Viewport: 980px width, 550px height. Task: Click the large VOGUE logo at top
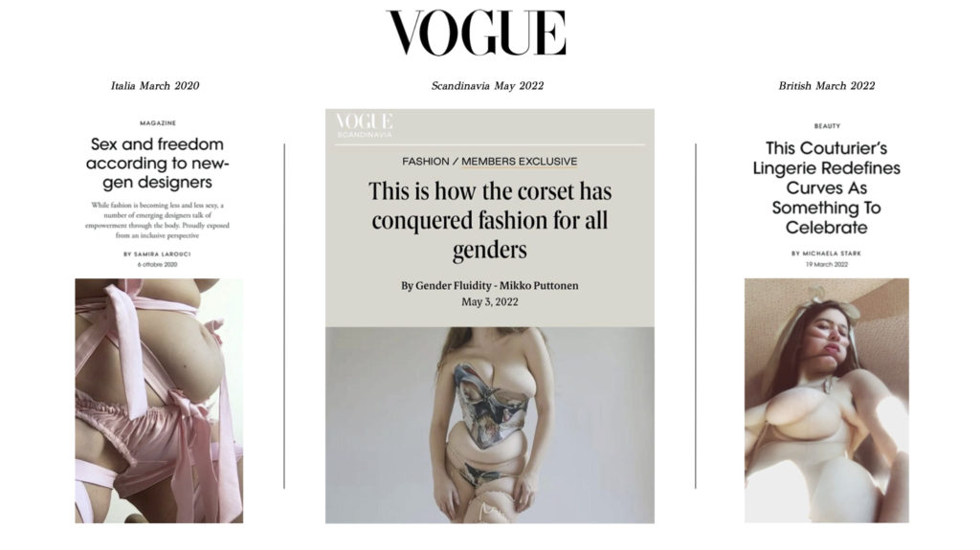click(x=477, y=33)
